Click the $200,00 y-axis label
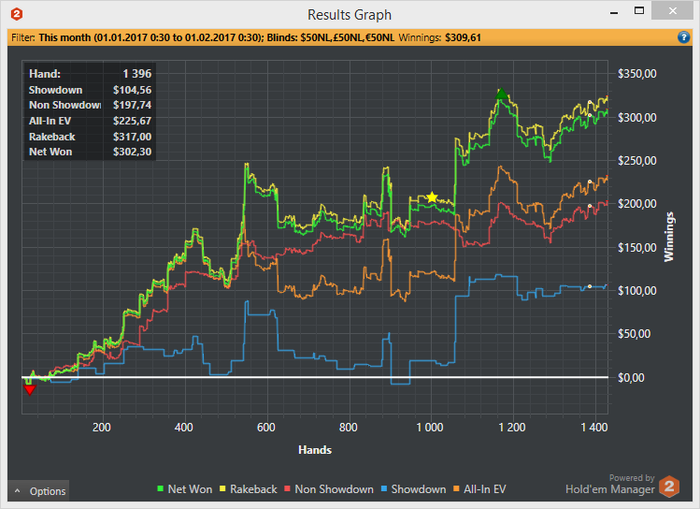 (x=637, y=204)
